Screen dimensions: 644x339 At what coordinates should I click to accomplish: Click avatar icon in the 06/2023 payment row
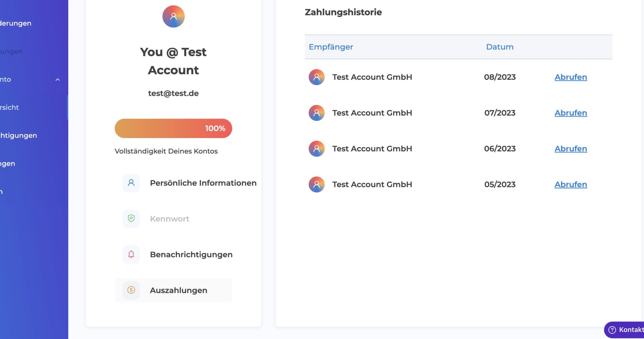pos(316,149)
